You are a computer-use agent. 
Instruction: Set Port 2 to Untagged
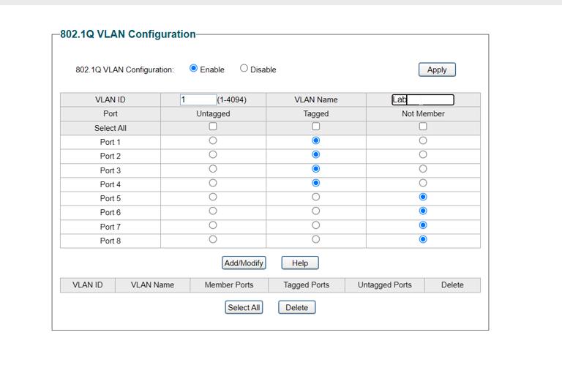point(213,154)
